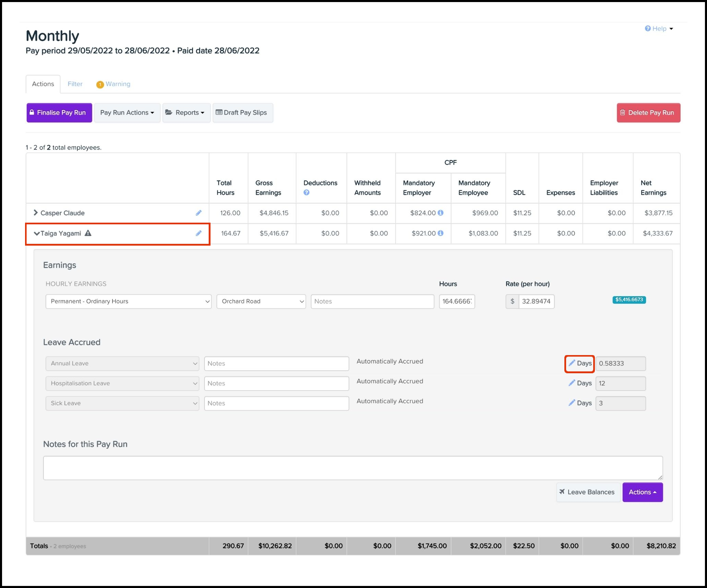Open Orchard Road location dropdown
This screenshot has height=588, width=707.
261,301
